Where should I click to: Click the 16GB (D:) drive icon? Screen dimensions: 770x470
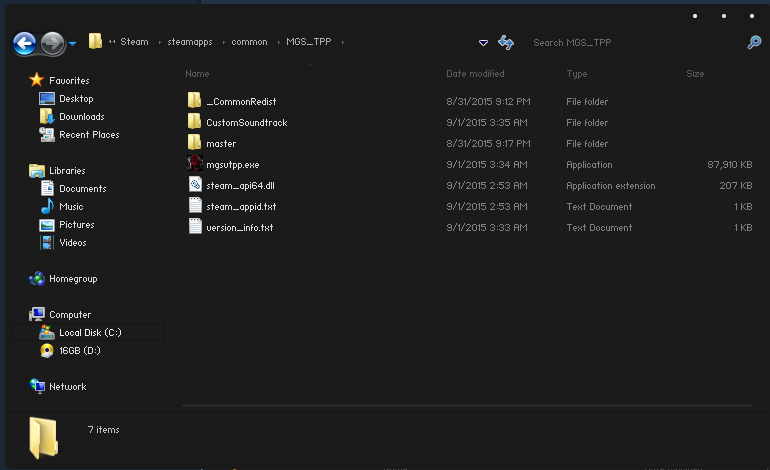point(47,351)
